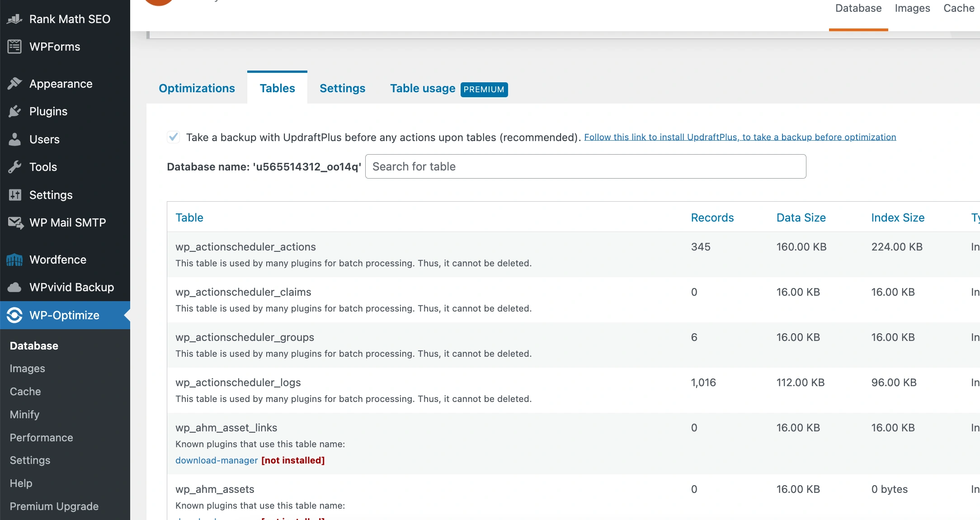
Task: Follow the link to install UpdraftPlus
Action: click(x=740, y=137)
